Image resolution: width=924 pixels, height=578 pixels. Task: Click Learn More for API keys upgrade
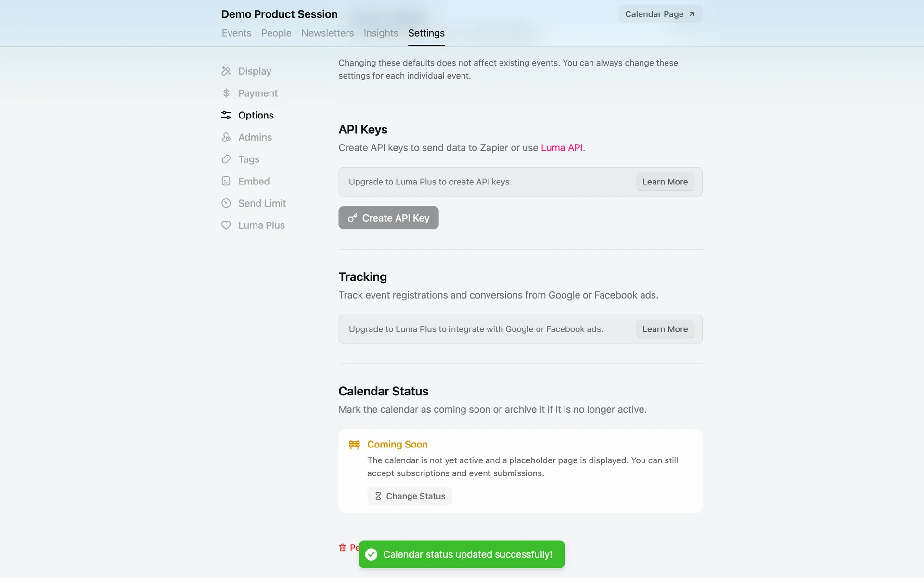(x=665, y=182)
